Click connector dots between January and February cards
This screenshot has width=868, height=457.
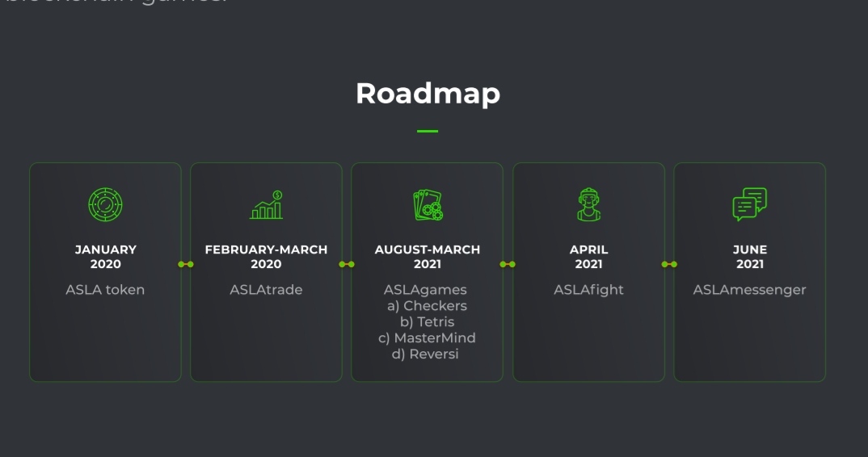pos(186,265)
